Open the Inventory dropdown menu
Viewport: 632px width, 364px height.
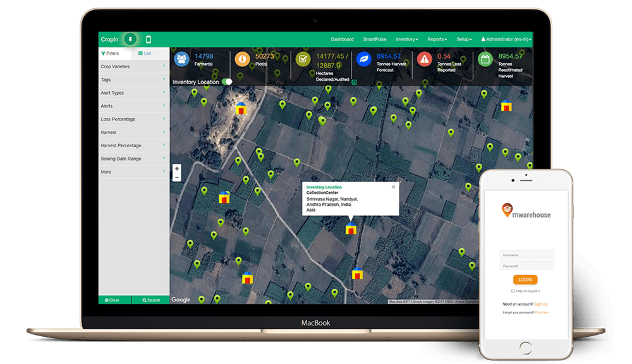click(x=406, y=40)
